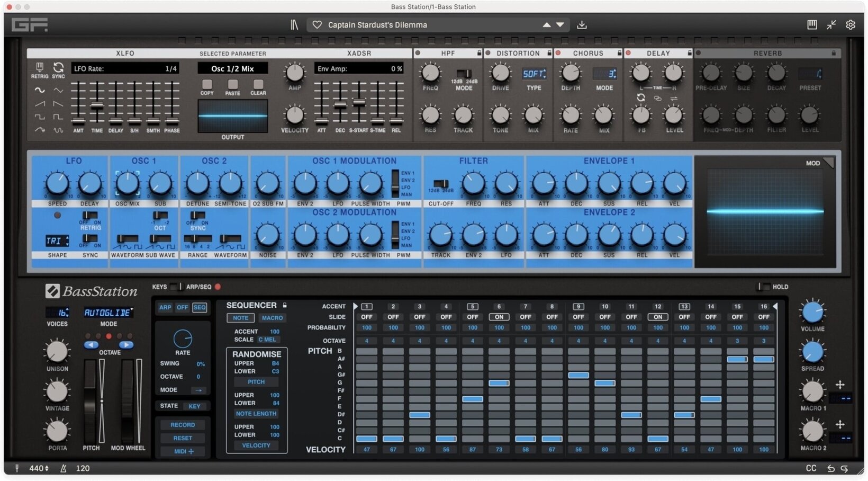Click the Delay link chain icon

click(657, 99)
